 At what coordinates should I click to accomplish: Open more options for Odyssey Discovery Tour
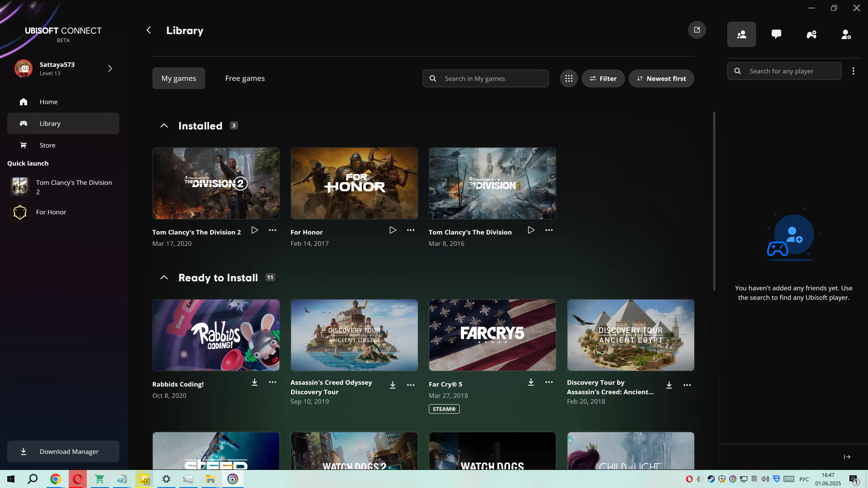point(411,385)
